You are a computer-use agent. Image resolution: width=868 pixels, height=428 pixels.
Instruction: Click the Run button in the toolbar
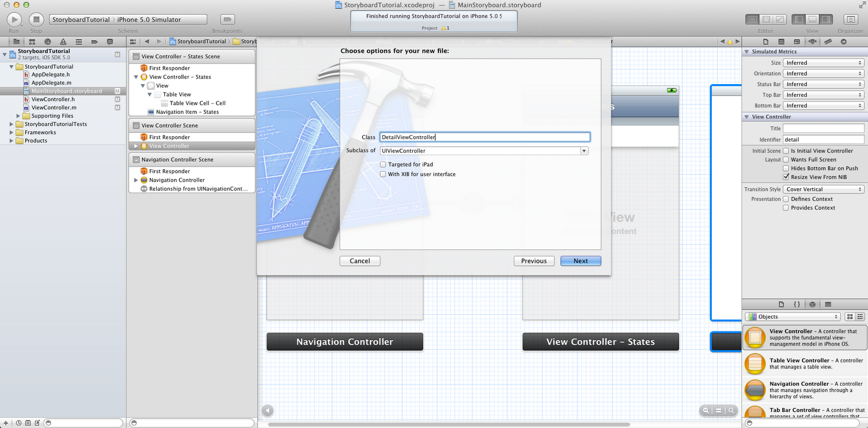click(14, 20)
